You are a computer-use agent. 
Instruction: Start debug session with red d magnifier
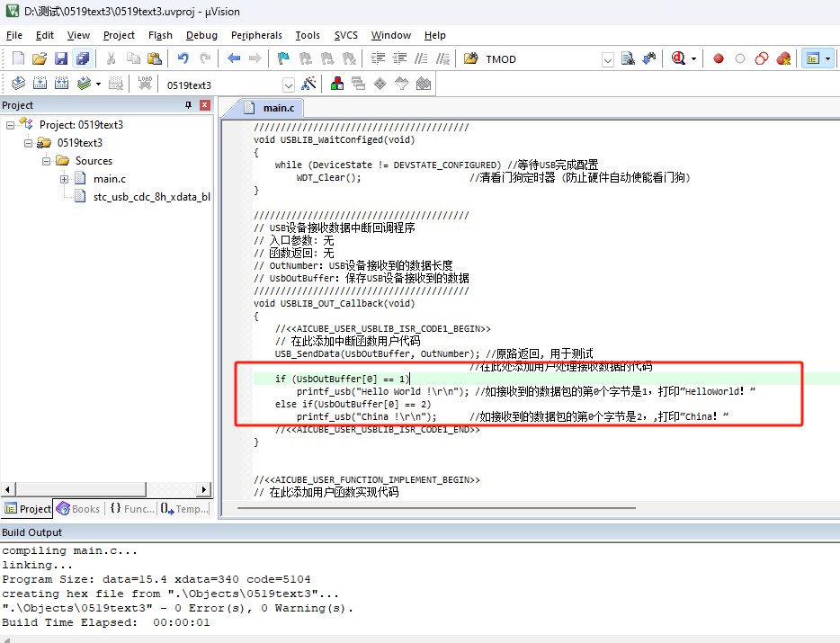(x=678, y=58)
